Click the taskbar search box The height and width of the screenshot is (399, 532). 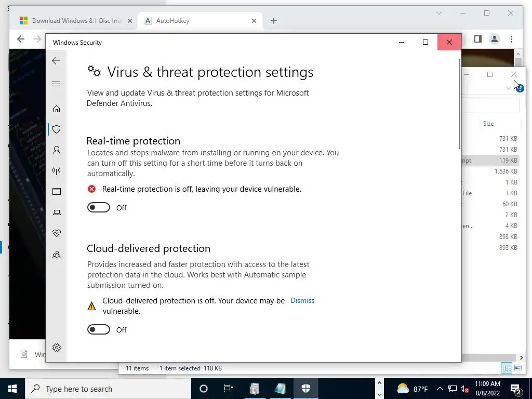coord(108,389)
